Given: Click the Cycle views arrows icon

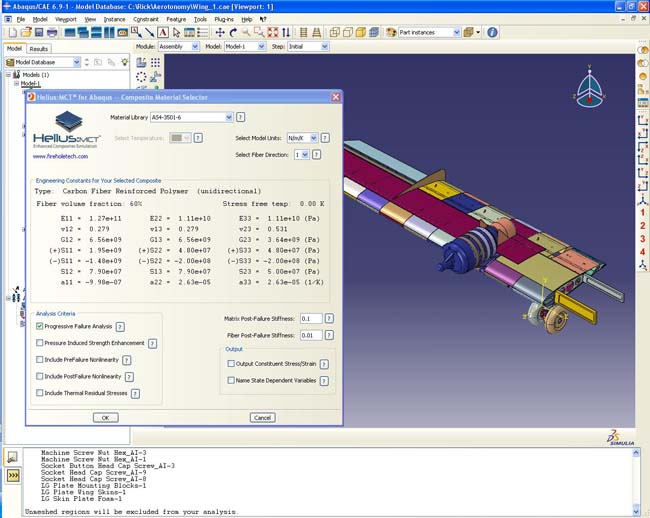Looking at the screenshot, I should [286, 32].
